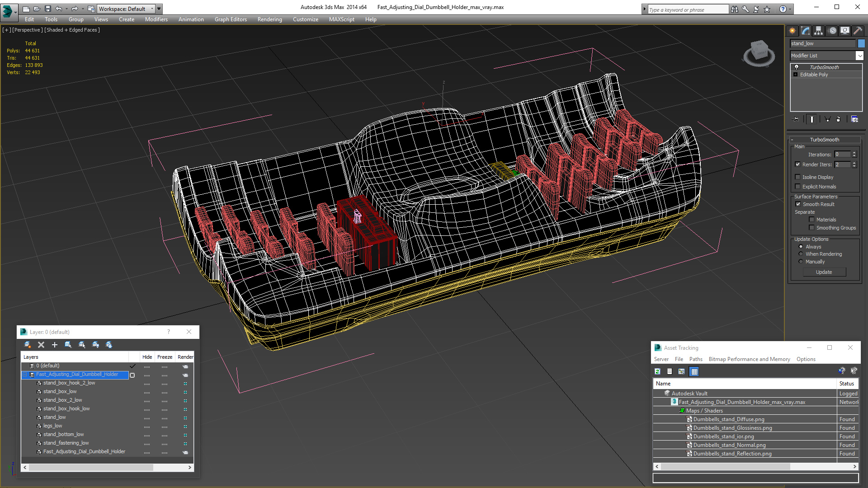Switch to the Motion panel tab

click(832, 31)
